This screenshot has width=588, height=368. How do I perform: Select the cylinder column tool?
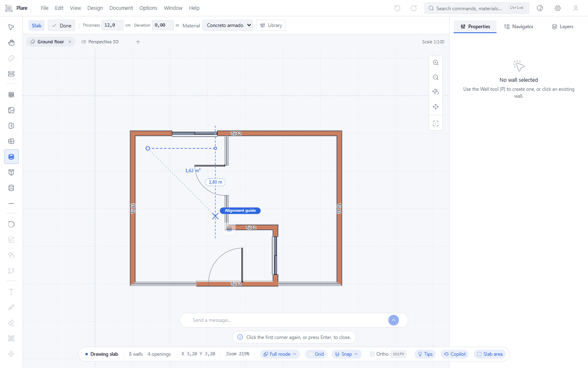tap(11, 188)
